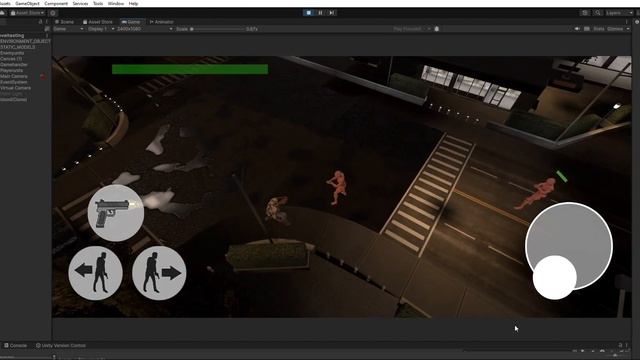Open the Game view mode dropdown
Screen dimensions: 640x360
68,29
